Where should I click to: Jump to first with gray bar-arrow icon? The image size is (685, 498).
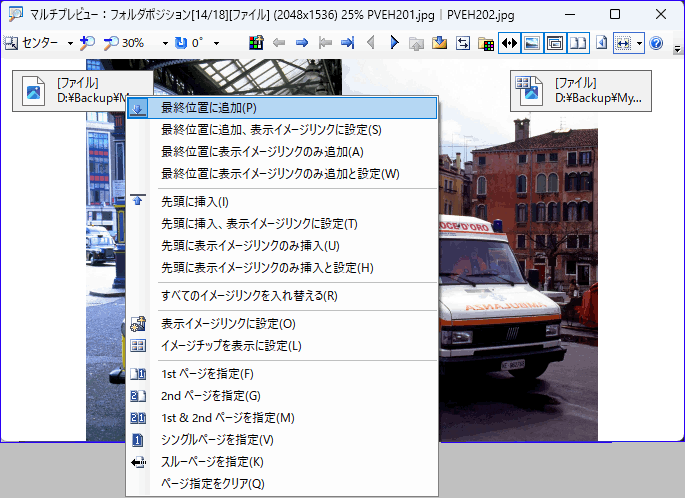click(x=325, y=43)
